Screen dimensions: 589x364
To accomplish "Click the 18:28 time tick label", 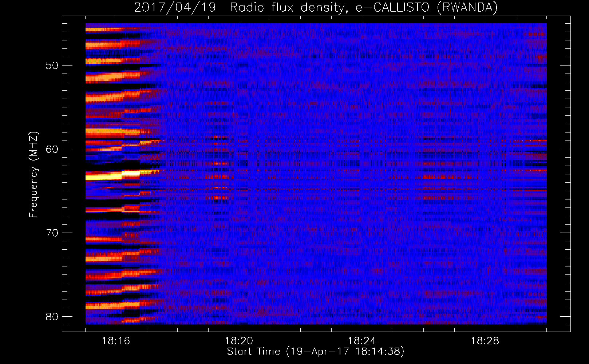I will pyautogui.click(x=485, y=341).
